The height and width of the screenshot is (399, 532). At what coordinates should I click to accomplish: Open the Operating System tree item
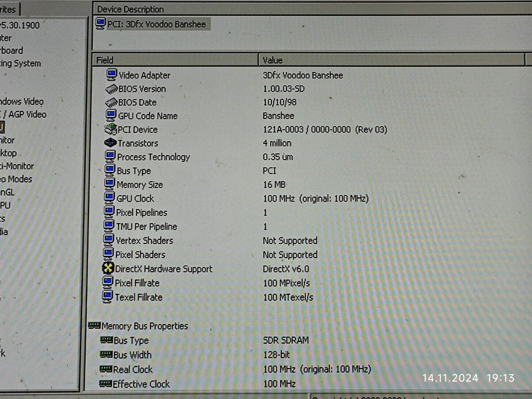20,63
